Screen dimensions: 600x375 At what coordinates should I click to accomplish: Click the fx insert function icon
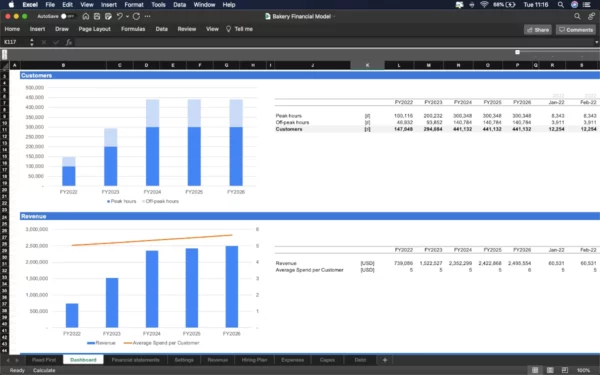69,42
